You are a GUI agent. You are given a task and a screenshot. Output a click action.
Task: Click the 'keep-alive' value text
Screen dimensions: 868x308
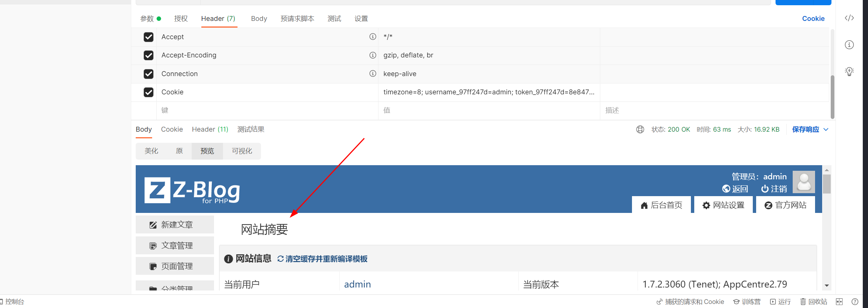[400, 74]
